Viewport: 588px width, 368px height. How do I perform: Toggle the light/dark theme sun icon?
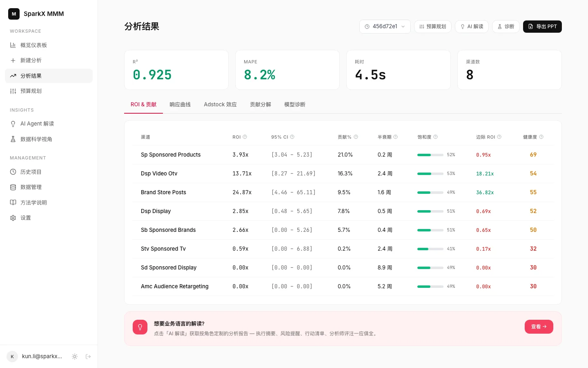[x=75, y=357]
